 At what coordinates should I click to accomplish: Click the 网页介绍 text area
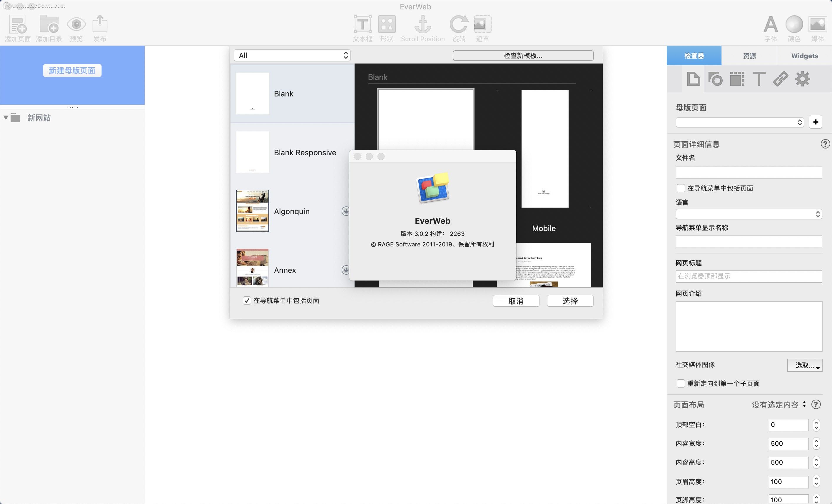[749, 326]
